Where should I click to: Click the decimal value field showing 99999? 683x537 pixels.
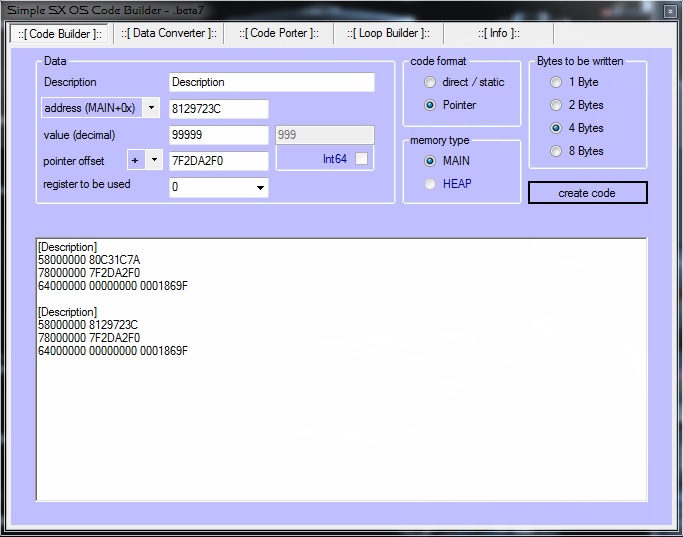tap(219, 135)
